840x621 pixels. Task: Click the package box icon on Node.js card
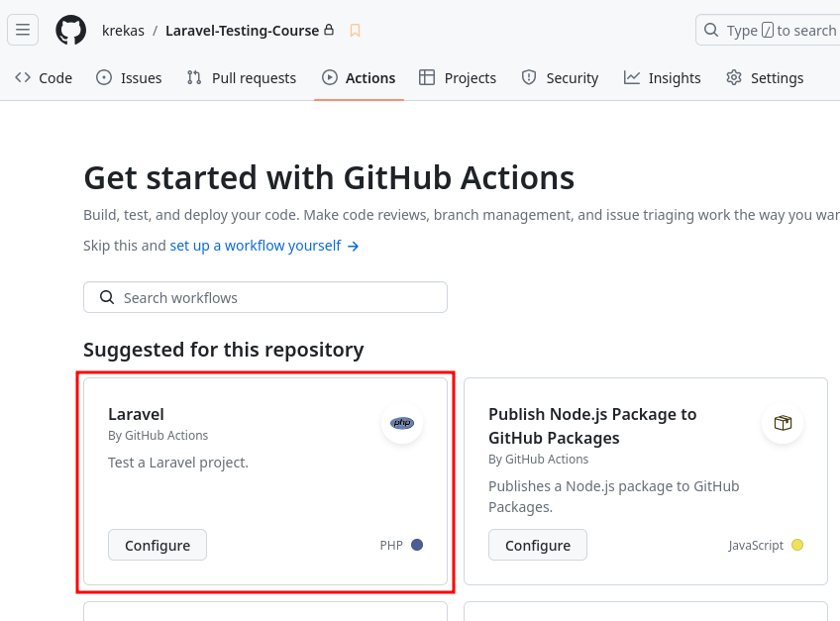pos(783,423)
